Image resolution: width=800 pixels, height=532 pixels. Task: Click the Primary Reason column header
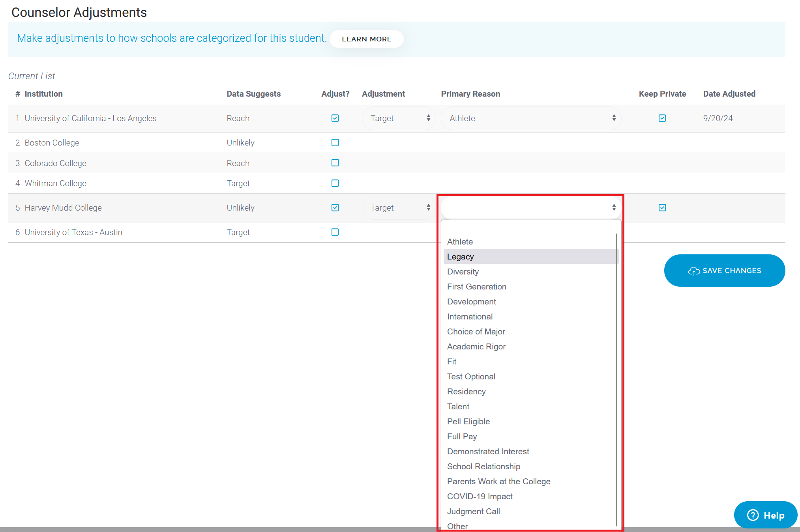(470, 94)
